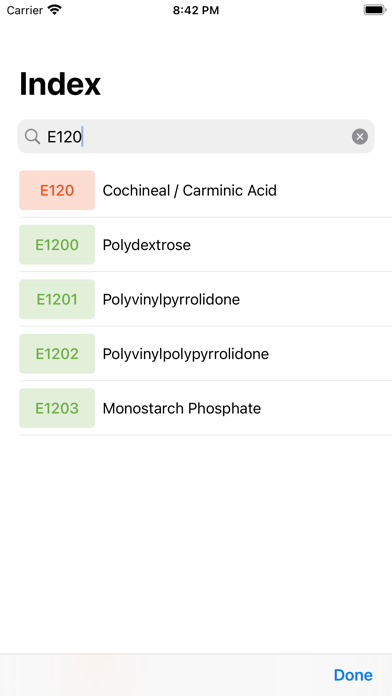The height and width of the screenshot is (696, 392).
Task: Tap the 8:42 PM clock
Action: (196, 10)
